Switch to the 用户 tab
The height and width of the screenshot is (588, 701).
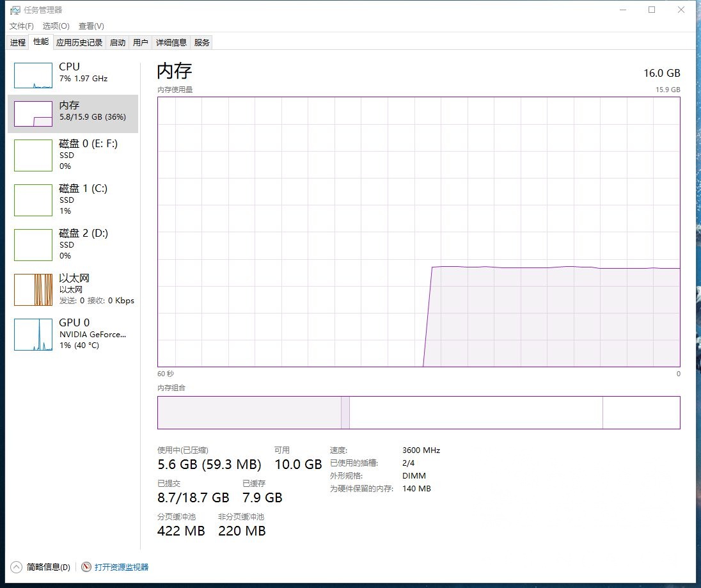click(140, 42)
